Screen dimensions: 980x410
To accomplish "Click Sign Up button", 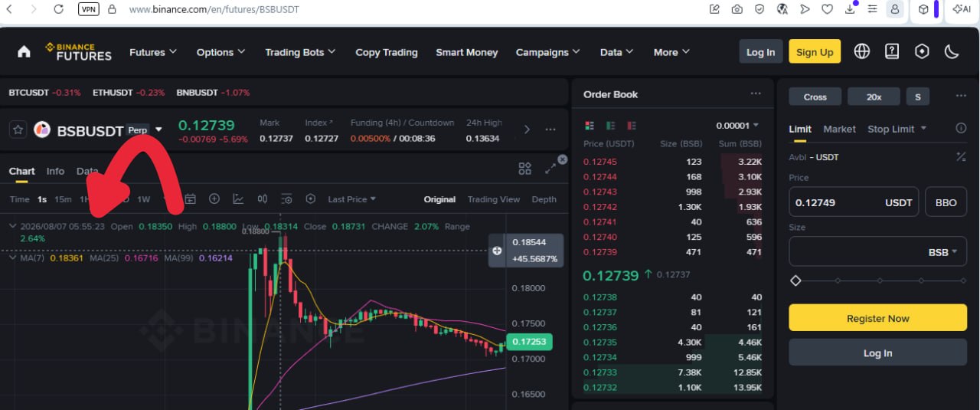I will (815, 51).
